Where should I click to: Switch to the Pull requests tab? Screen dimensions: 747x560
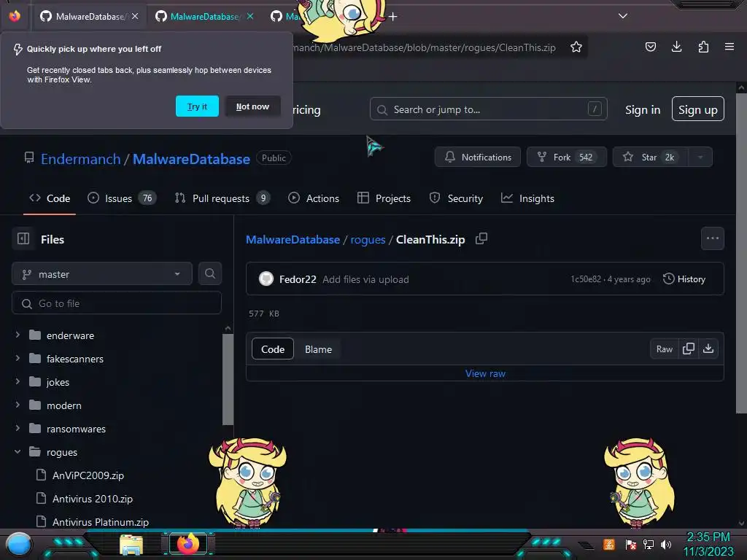point(222,198)
